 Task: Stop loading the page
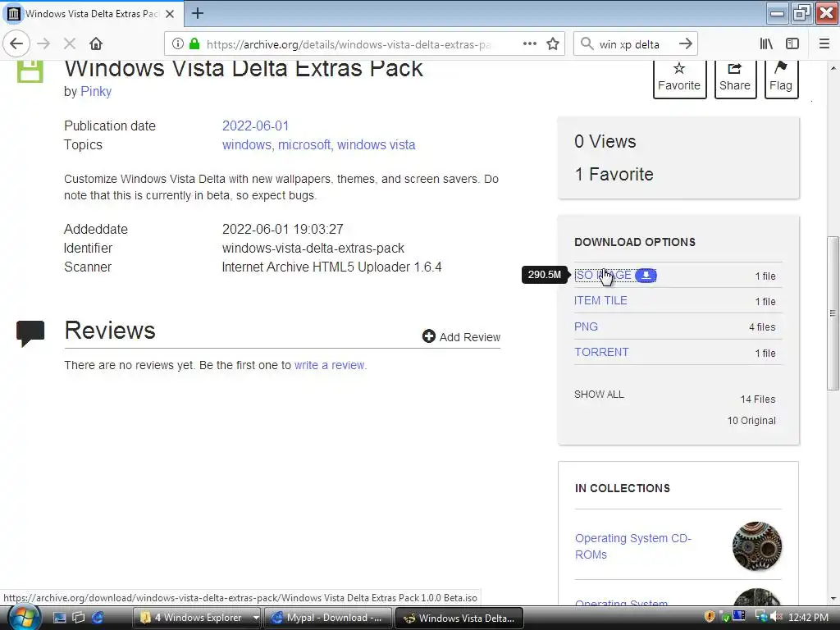click(x=70, y=44)
